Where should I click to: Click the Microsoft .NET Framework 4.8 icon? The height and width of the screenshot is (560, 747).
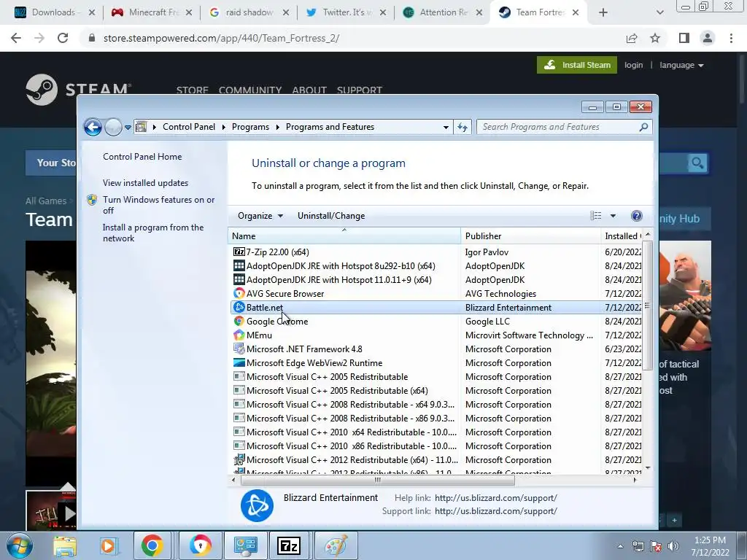tap(239, 349)
